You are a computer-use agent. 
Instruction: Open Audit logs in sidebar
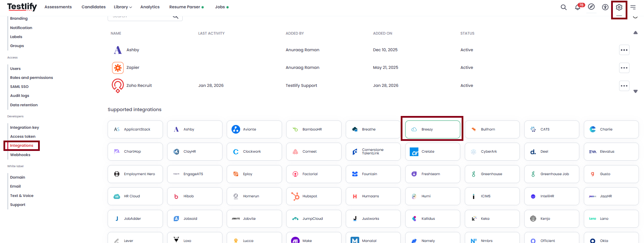point(19,96)
